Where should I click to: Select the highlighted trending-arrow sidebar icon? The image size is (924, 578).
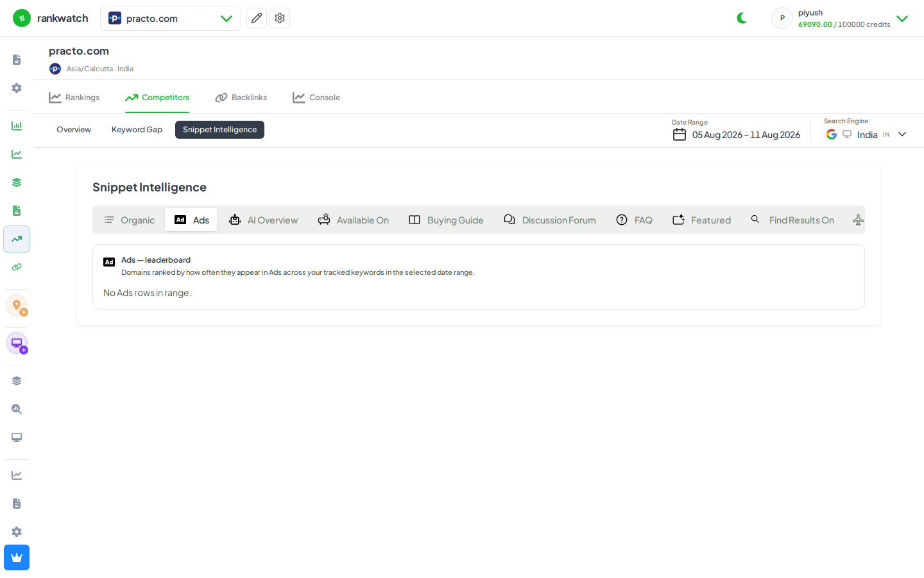click(x=17, y=239)
